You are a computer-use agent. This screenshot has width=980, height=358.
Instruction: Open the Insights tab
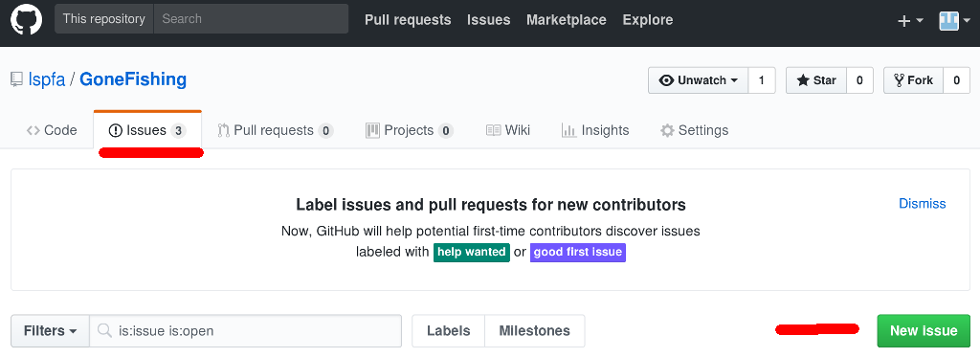click(595, 130)
